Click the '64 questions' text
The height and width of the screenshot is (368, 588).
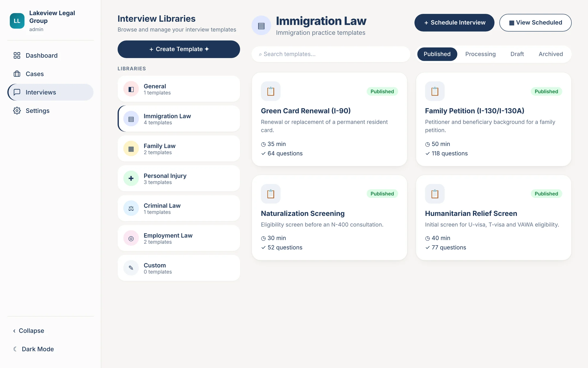click(x=285, y=153)
